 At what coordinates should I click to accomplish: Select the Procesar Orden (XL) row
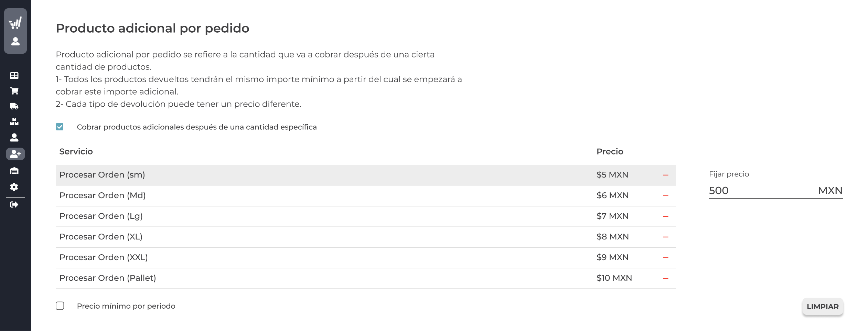(x=366, y=237)
